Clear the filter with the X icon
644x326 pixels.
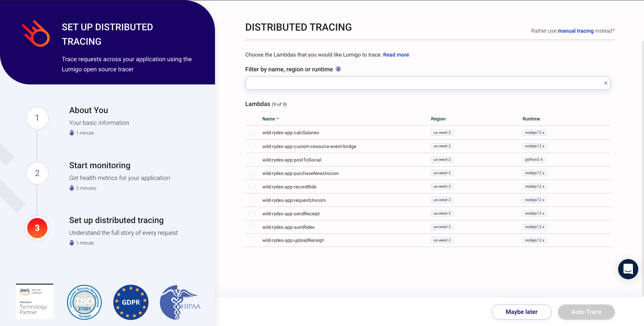click(606, 83)
